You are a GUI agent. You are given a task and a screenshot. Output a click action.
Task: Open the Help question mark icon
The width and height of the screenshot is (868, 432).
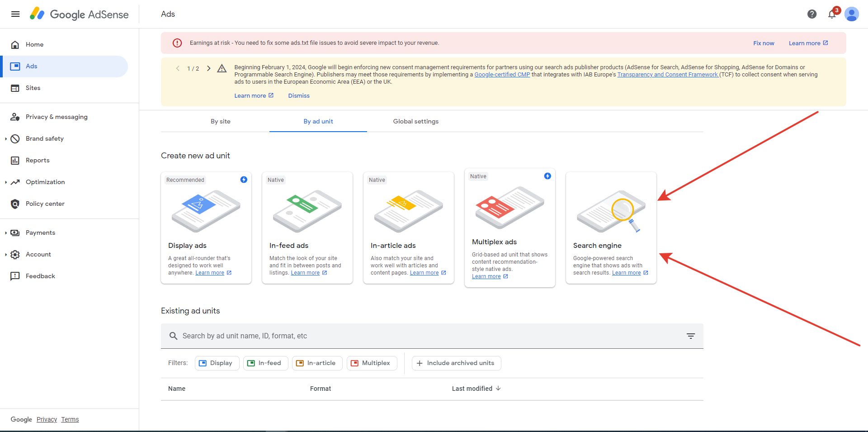(x=812, y=14)
